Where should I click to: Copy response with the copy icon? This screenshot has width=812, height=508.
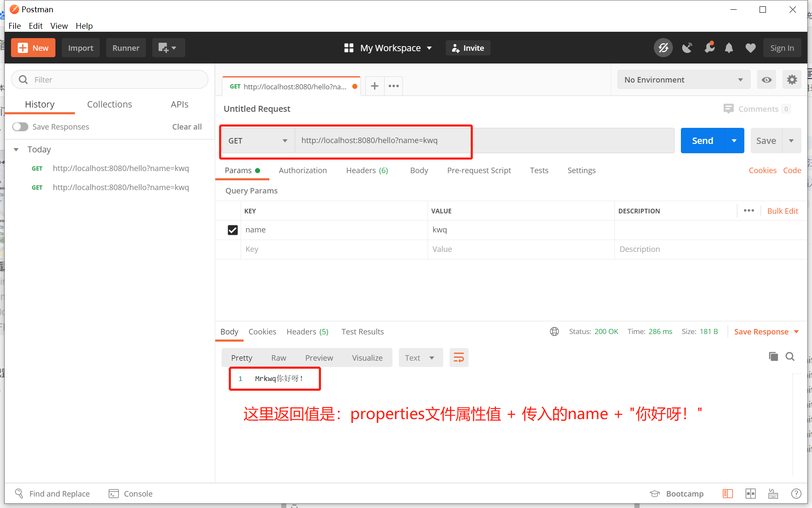(773, 356)
